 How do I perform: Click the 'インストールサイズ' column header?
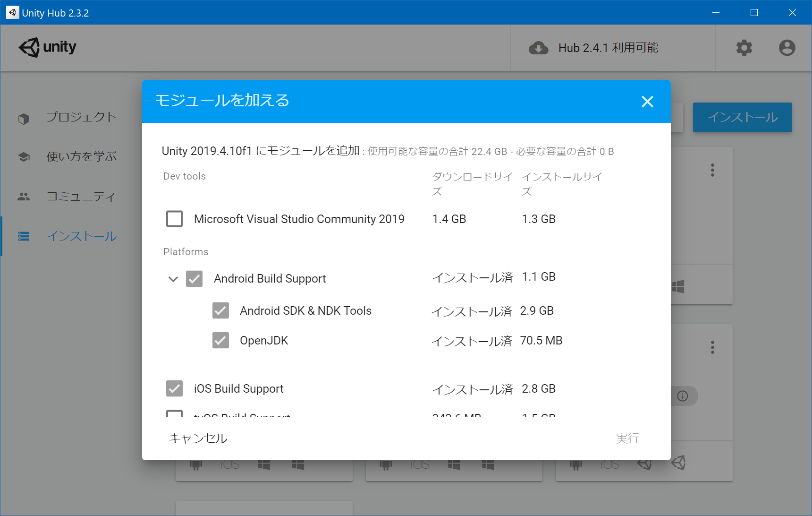tap(562, 184)
